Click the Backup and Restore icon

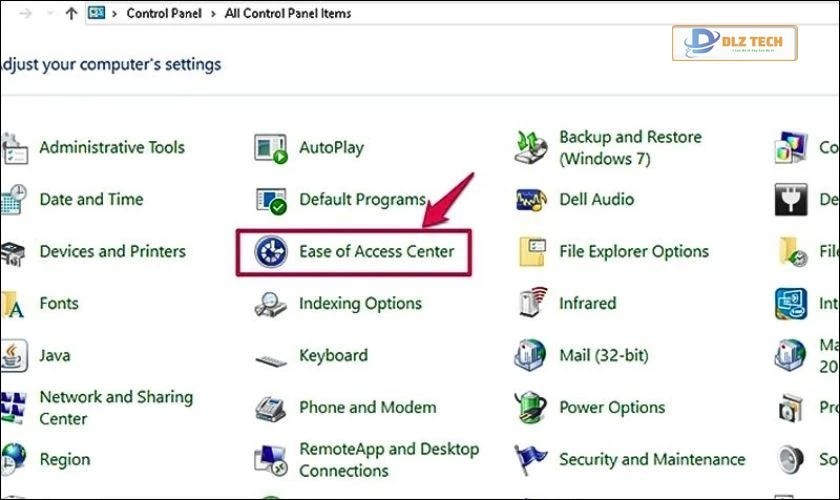click(532, 148)
